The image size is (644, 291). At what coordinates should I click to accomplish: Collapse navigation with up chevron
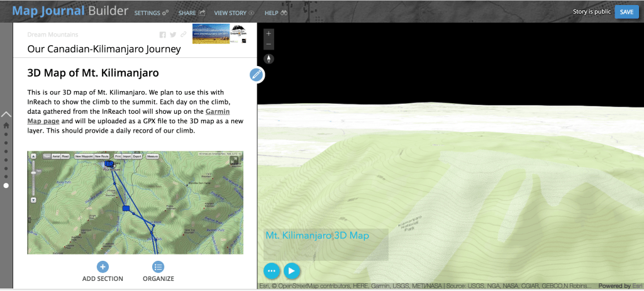(6, 114)
